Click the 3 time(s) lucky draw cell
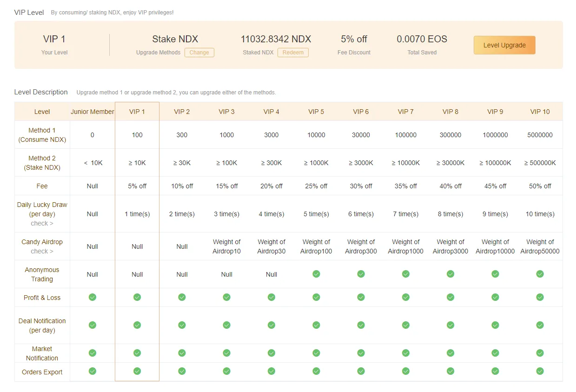The height and width of the screenshot is (392, 576). [x=226, y=214]
